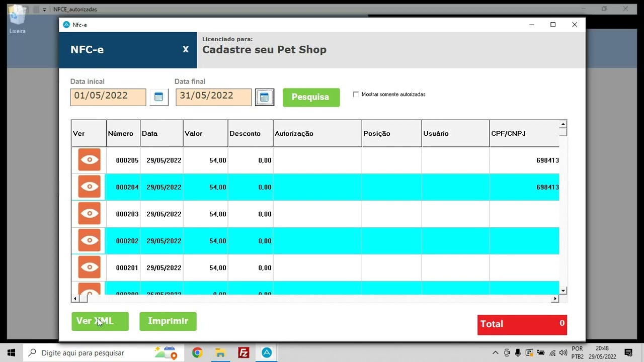
Task: Maximize the Nfc-e window
Action: click(x=553, y=25)
